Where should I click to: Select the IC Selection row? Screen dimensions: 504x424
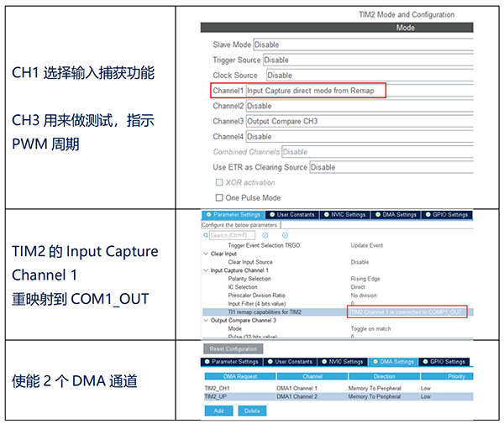338,287
